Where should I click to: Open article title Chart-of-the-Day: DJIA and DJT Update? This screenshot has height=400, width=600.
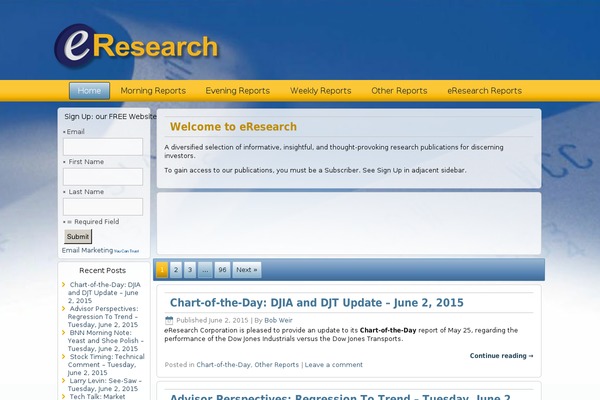(316, 303)
